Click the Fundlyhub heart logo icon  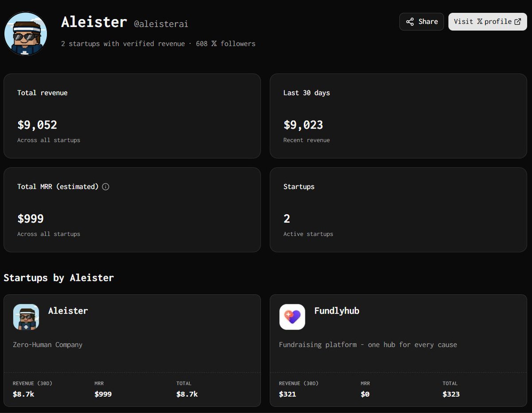pyautogui.click(x=292, y=317)
